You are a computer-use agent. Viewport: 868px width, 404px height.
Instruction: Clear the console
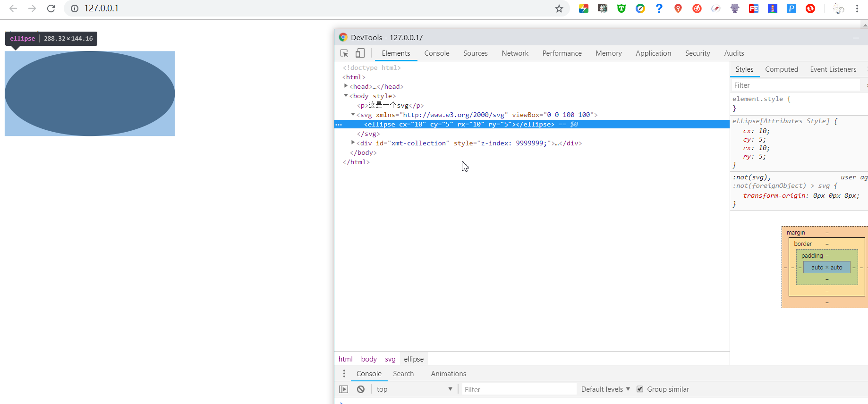[361, 389]
